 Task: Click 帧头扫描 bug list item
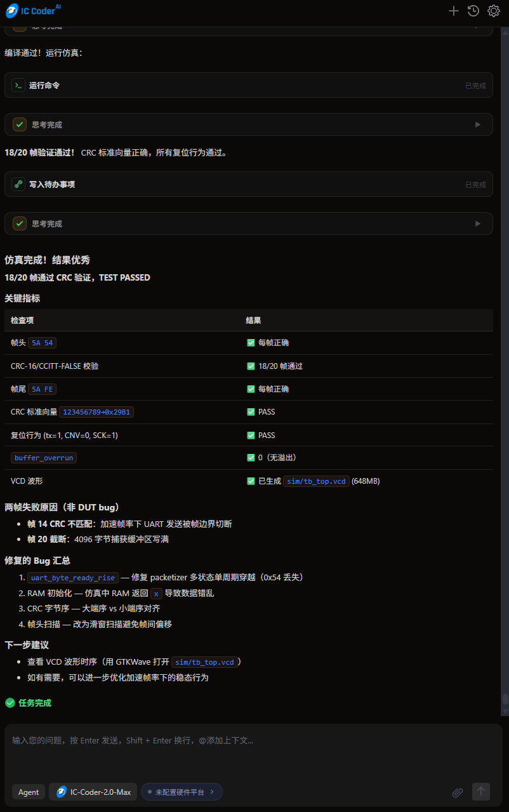pyautogui.click(x=100, y=624)
